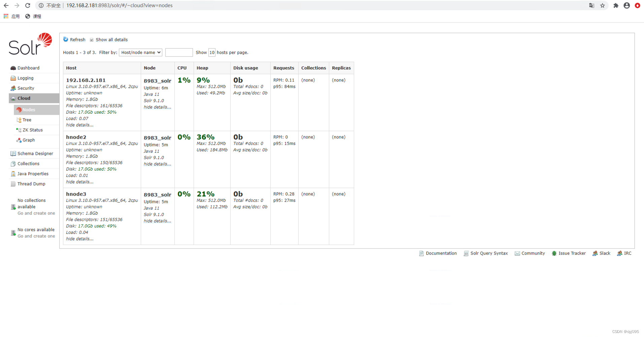Open browser extensions puzzle icon
This screenshot has width=644, height=337.
(616, 5)
